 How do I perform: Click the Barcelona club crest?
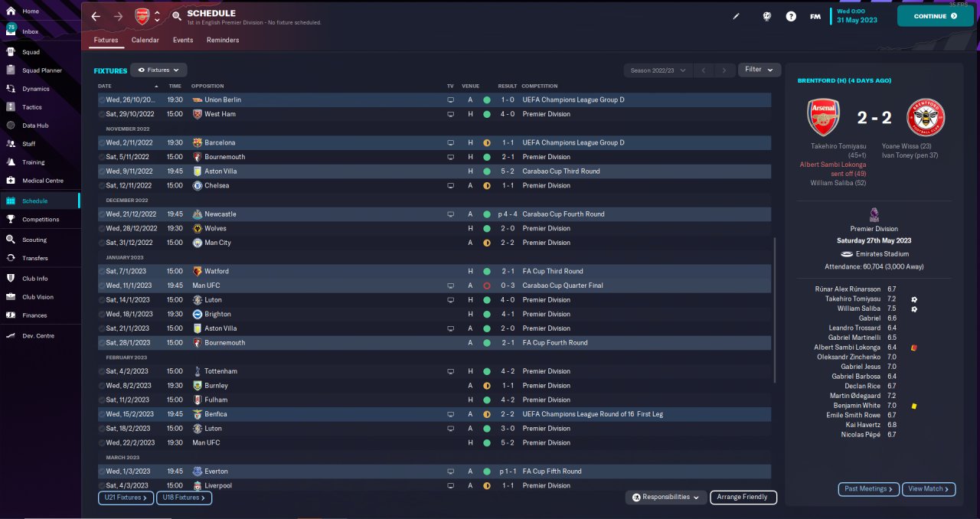(198, 142)
